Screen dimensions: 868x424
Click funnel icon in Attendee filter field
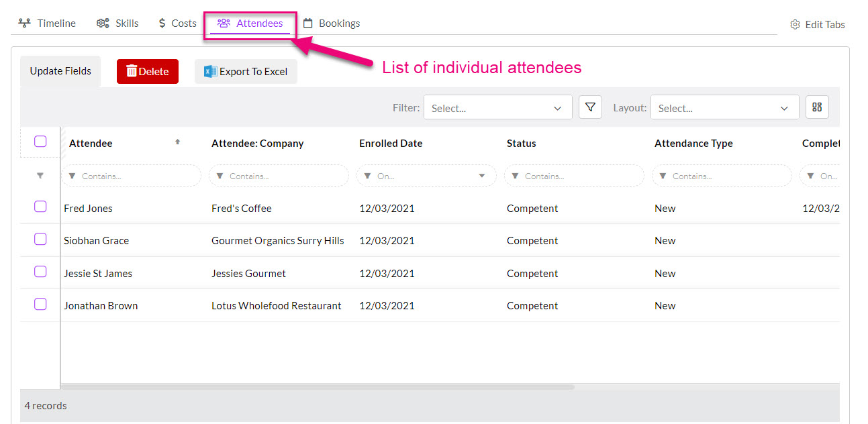73,176
